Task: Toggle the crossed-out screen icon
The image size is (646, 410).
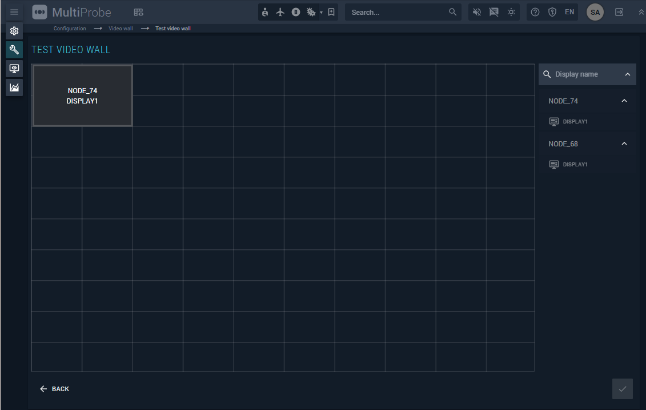Action: (494, 12)
